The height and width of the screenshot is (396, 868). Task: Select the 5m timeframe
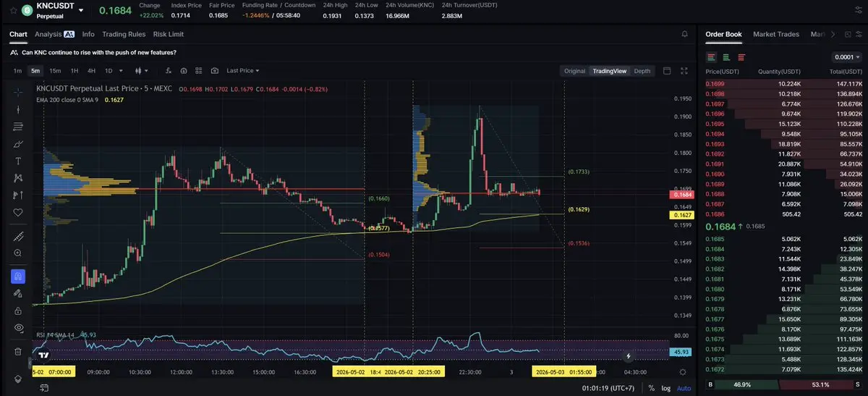click(35, 71)
